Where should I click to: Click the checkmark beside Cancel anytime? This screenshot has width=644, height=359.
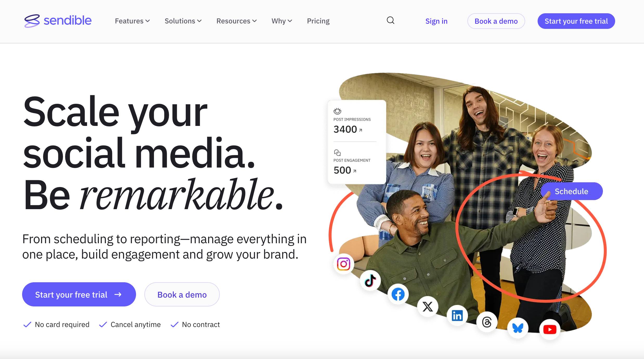pos(103,324)
